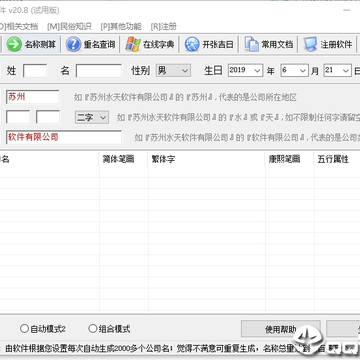Expand the 二字 character count dropdown

coord(92,117)
